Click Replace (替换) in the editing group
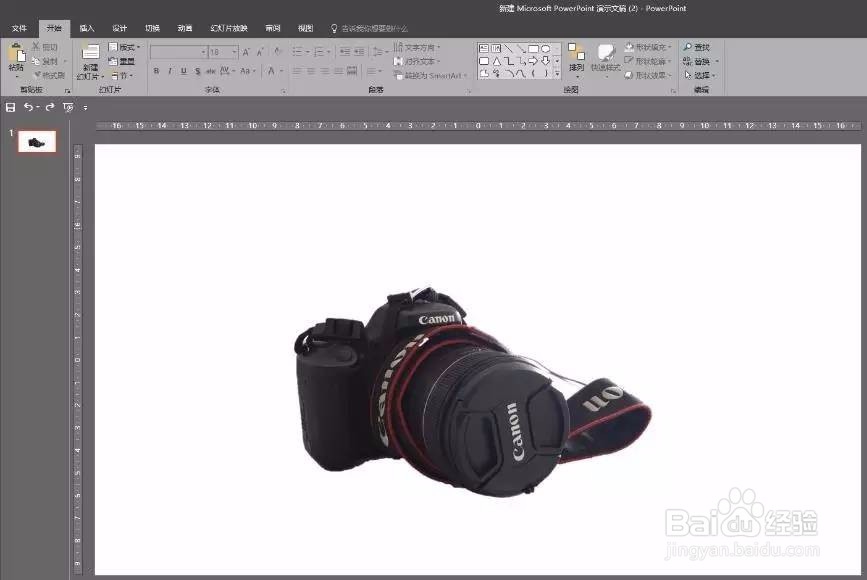This screenshot has height=580, width=867. [x=701, y=61]
